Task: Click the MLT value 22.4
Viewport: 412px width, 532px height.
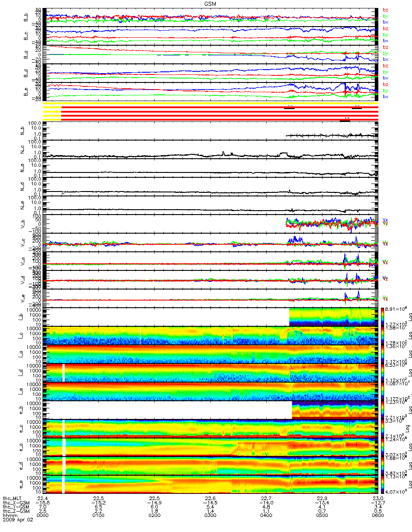Action: click(x=43, y=498)
